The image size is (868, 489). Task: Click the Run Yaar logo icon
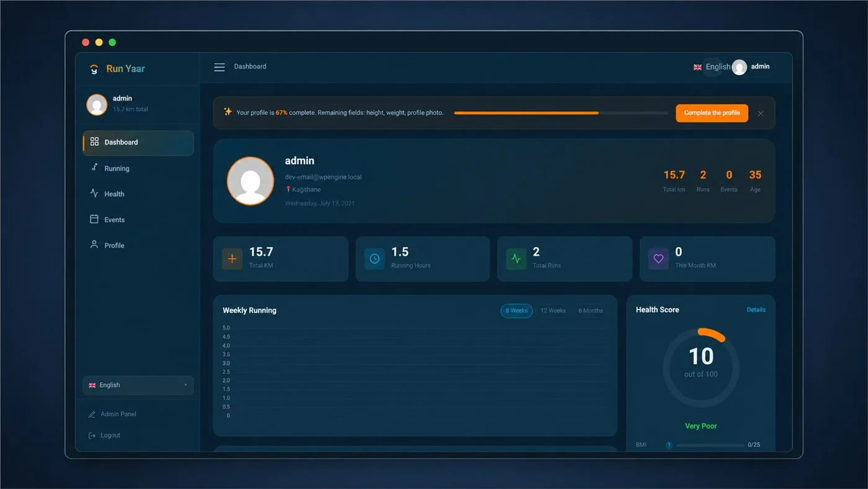[x=94, y=69]
